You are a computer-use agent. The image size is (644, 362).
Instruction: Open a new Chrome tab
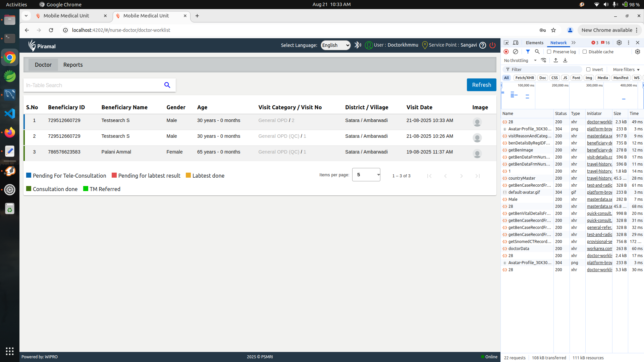197,16
